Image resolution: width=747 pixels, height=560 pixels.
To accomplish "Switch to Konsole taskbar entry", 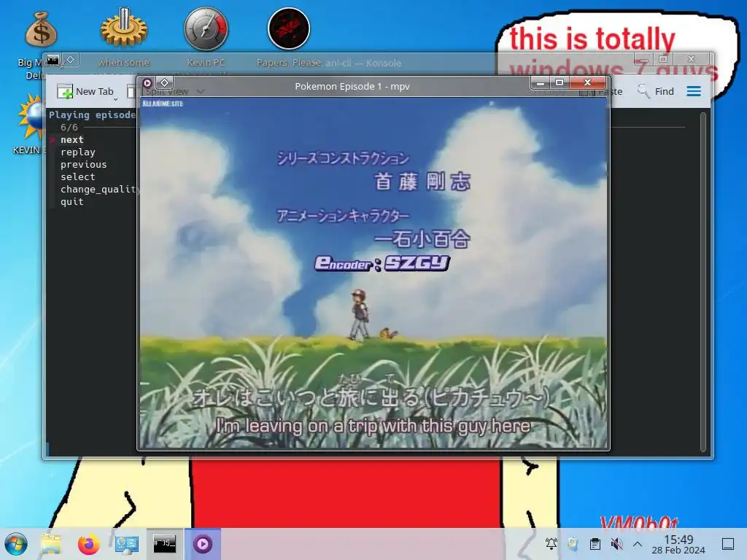I will (164, 544).
